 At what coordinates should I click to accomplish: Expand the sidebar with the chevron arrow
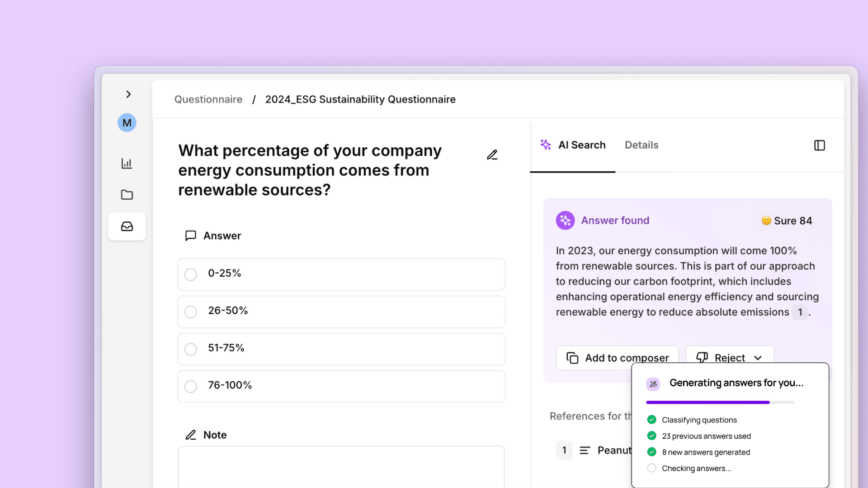(x=128, y=94)
